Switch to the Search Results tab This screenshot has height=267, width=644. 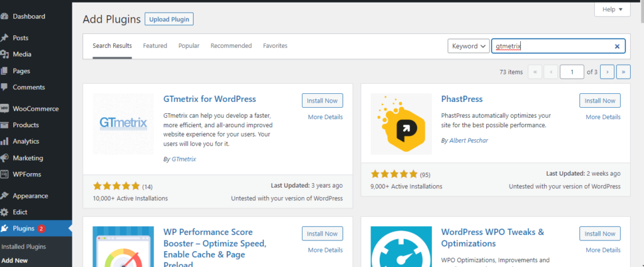112,46
